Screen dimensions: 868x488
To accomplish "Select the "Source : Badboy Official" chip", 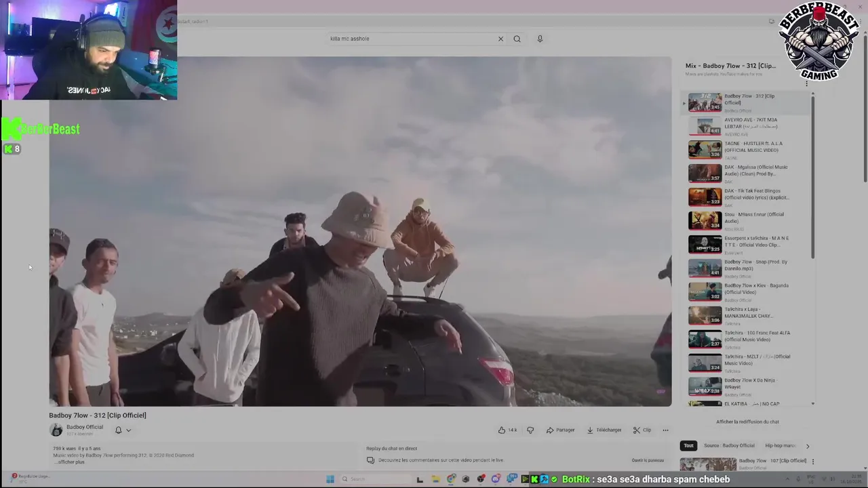I will tap(729, 445).
